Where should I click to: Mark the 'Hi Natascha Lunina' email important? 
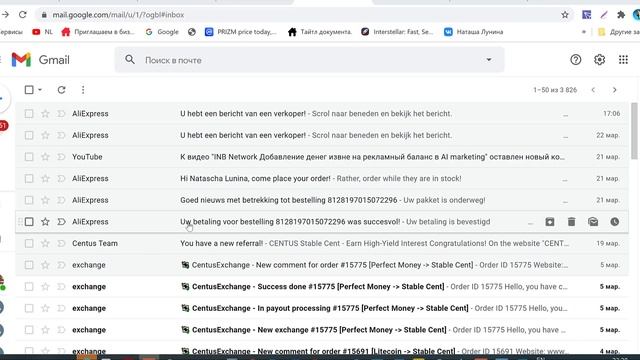[x=61, y=178]
